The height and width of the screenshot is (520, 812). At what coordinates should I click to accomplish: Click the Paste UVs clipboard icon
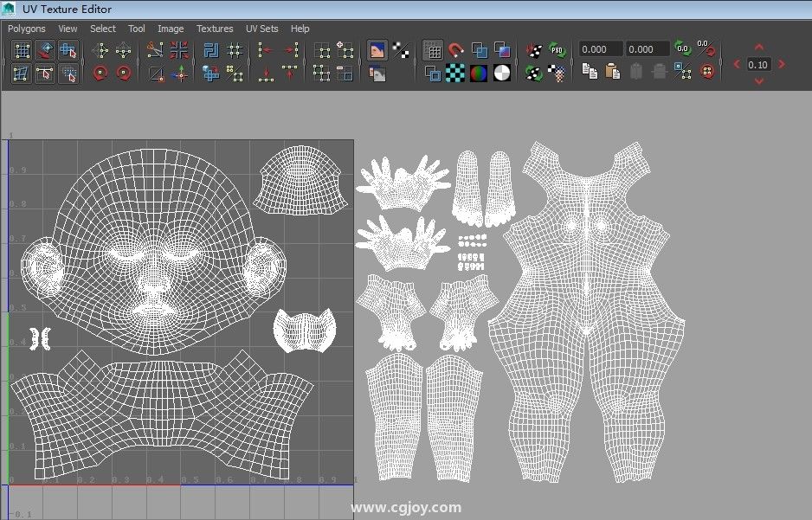click(613, 73)
